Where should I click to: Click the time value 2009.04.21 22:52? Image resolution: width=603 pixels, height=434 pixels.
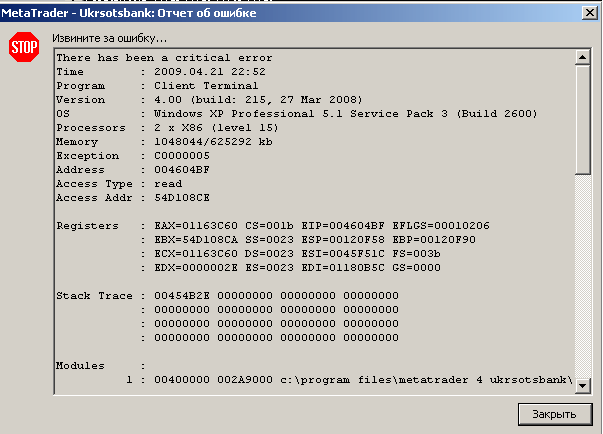[x=210, y=72]
